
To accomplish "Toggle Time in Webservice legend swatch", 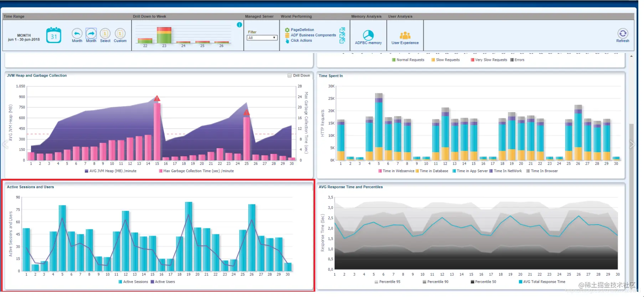I will pos(380,171).
